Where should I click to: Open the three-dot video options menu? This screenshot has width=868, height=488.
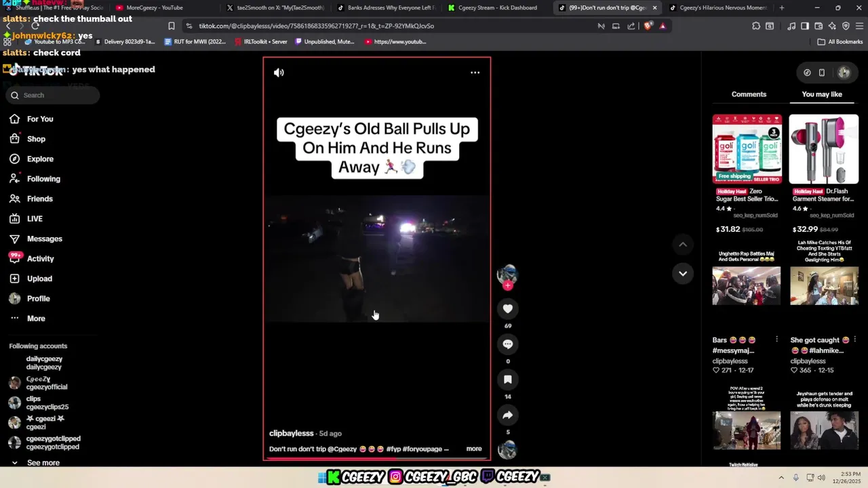pos(475,73)
